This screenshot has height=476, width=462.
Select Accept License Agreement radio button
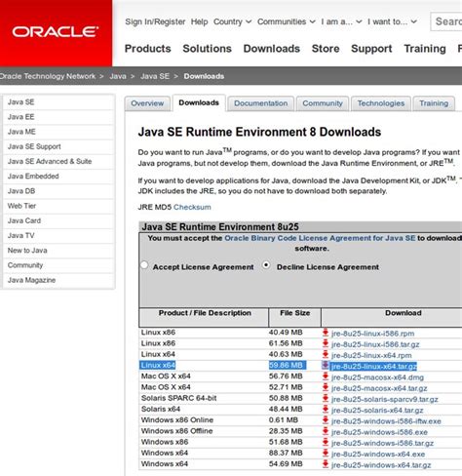click(144, 265)
